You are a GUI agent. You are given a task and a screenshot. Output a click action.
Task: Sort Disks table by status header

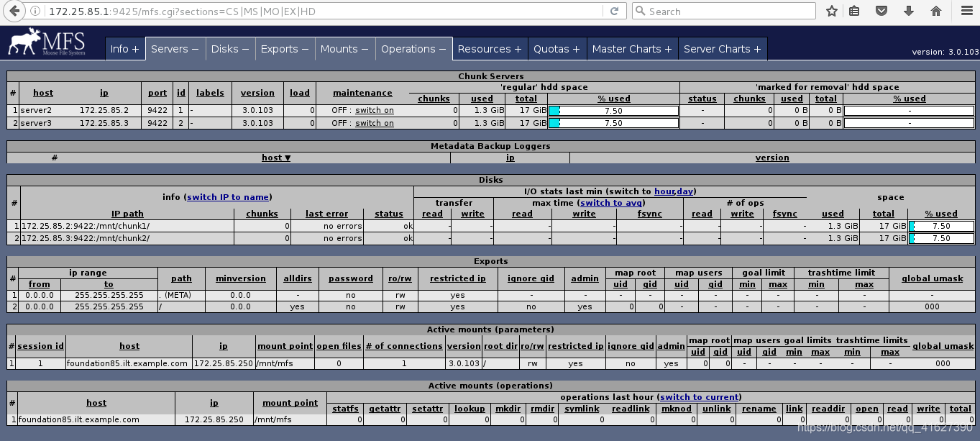point(389,214)
